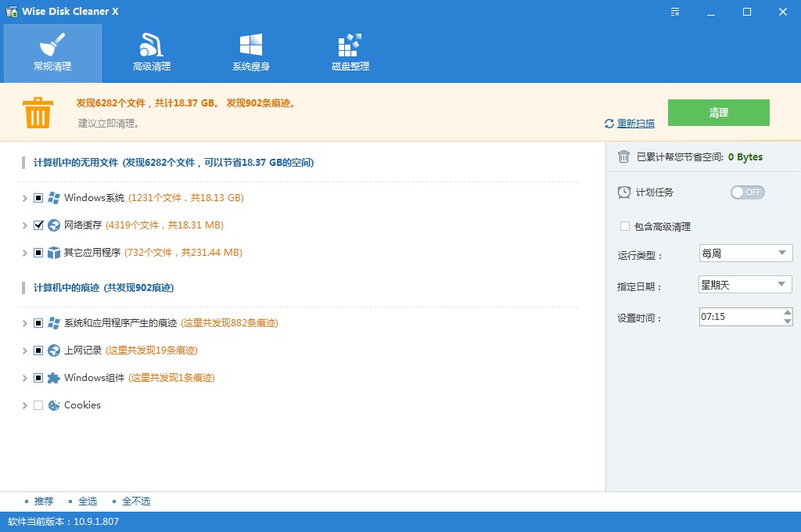Open the 指定日期 dropdown showing 星期天

(744, 284)
